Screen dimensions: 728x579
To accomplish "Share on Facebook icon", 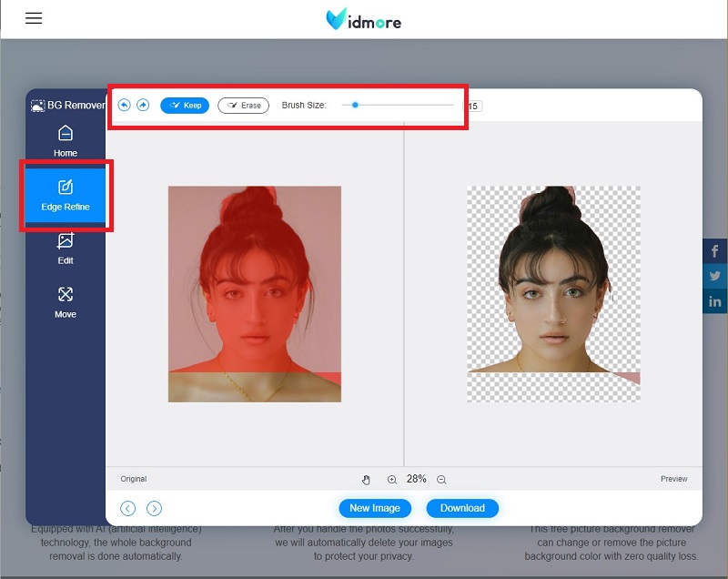I will click(x=715, y=252).
